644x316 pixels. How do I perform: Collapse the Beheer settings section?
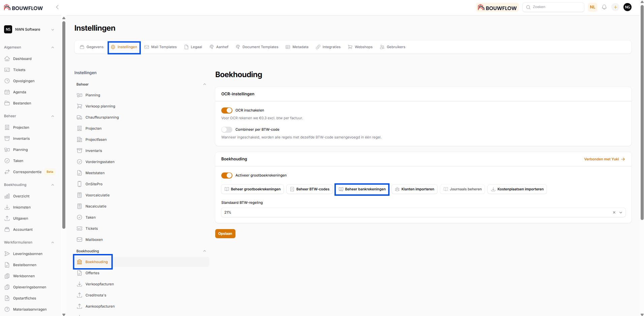click(x=204, y=85)
